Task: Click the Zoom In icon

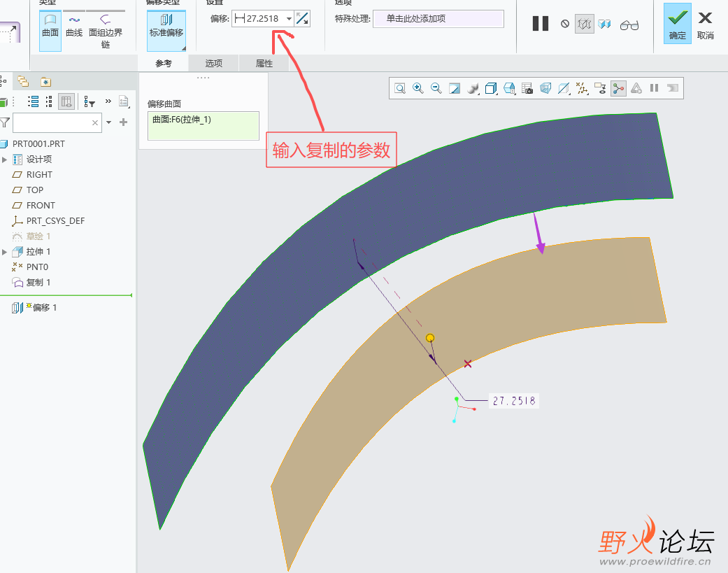Action: click(418, 88)
